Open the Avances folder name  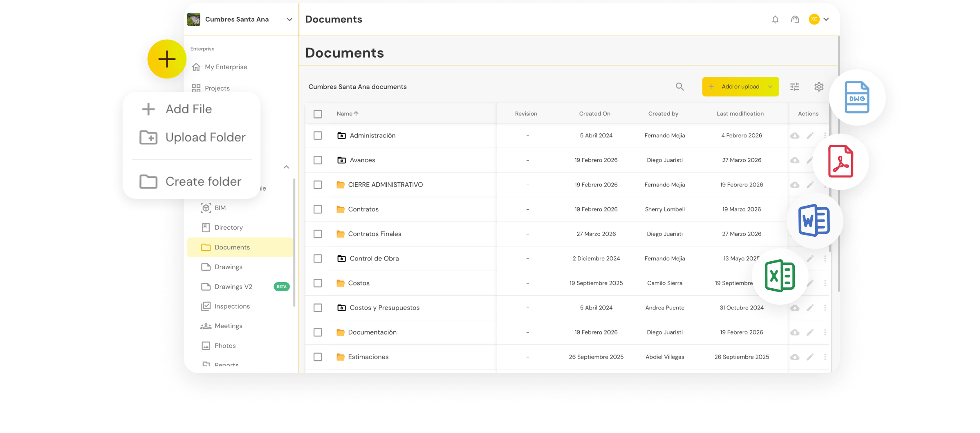click(362, 160)
